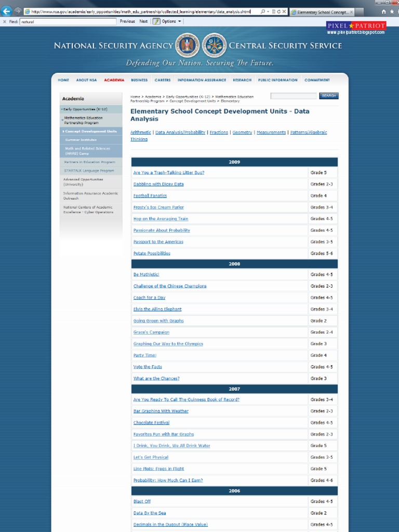
Task: Open Advanced Opportunities (University) sidebar item
Action: 91,182
